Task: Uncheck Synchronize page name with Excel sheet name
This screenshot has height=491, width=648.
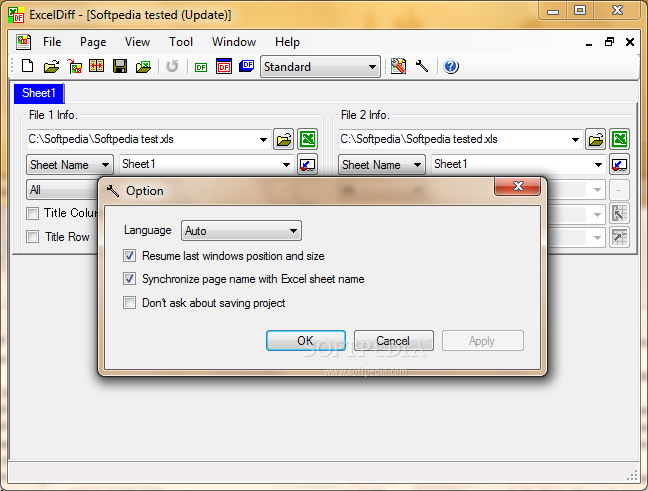Action: (x=129, y=279)
